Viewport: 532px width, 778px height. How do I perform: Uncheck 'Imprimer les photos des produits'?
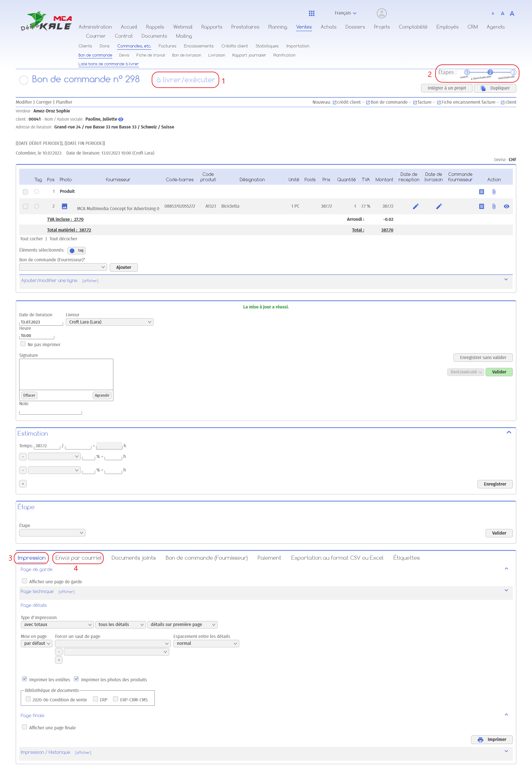(76, 678)
